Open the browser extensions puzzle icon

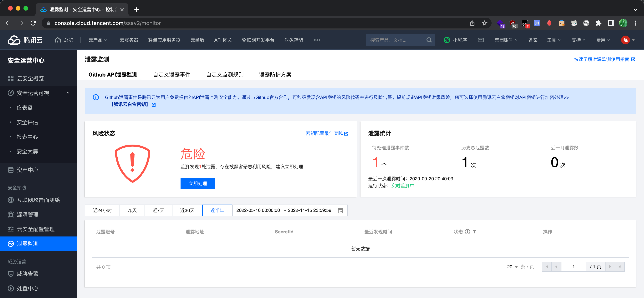[x=599, y=23]
